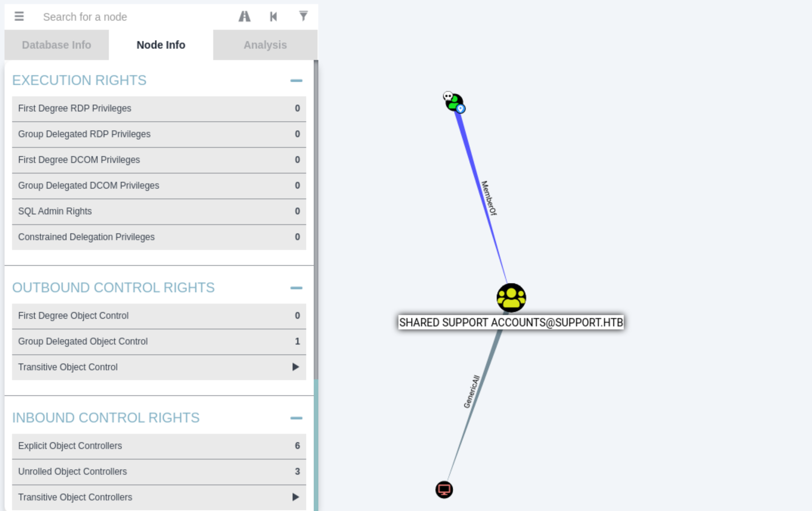The width and height of the screenshot is (812, 511).
Task: Select the red computer node
Action: (x=444, y=489)
